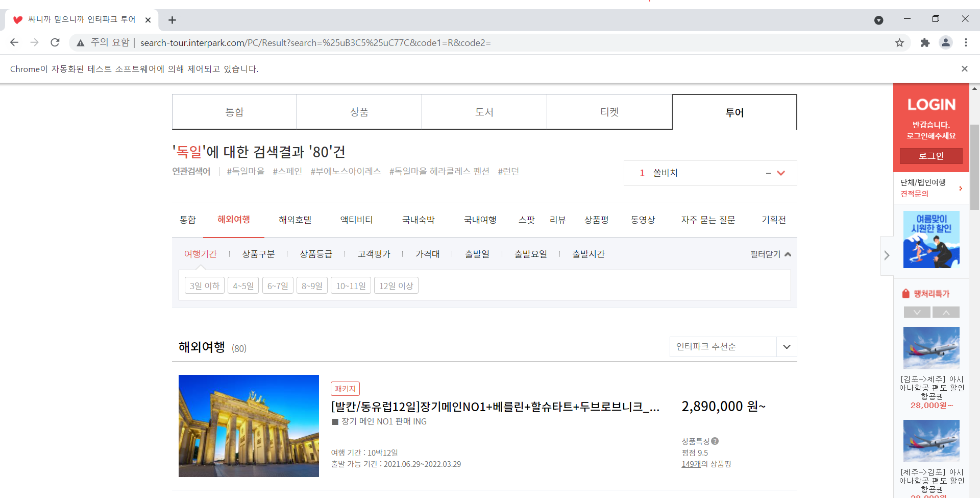This screenshot has height=498, width=980.
Task: Toggle the 10~11일 duration filter
Action: tap(351, 286)
